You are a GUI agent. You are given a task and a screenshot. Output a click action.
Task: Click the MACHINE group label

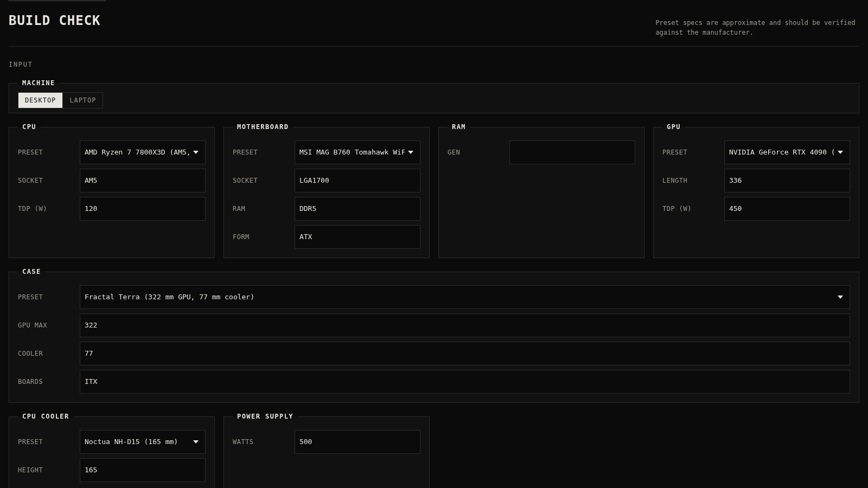click(39, 83)
